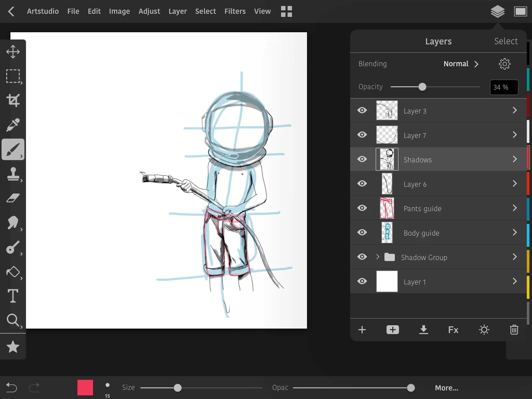This screenshot has height=399, width=532.
Task: Tap the More... button
Action: (447, 388)
